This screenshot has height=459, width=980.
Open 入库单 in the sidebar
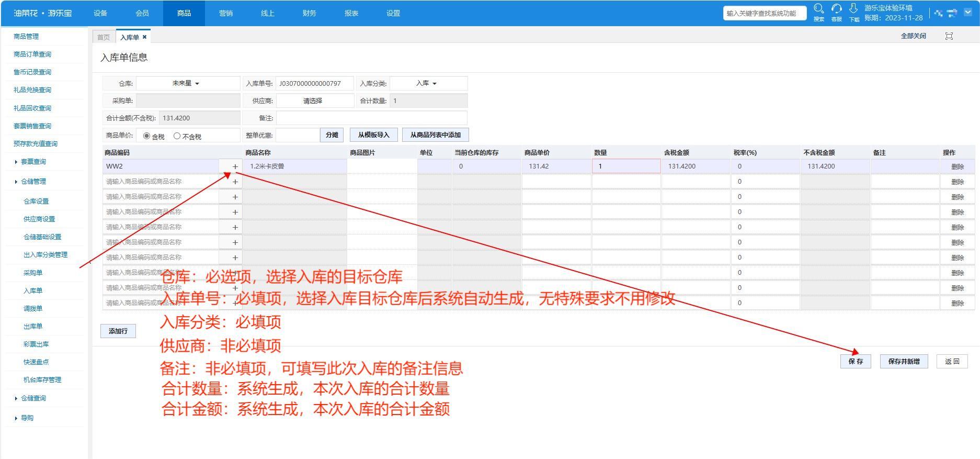33,291
